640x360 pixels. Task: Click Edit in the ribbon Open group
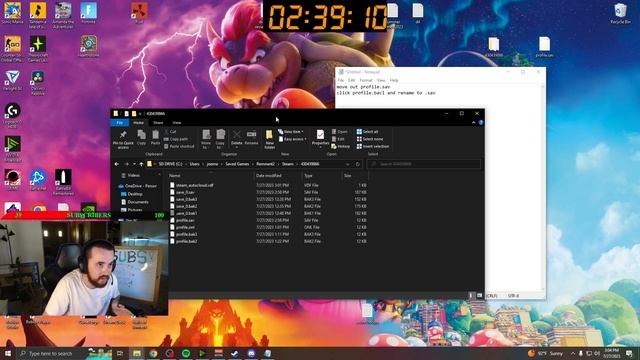[x=338, y=139]
